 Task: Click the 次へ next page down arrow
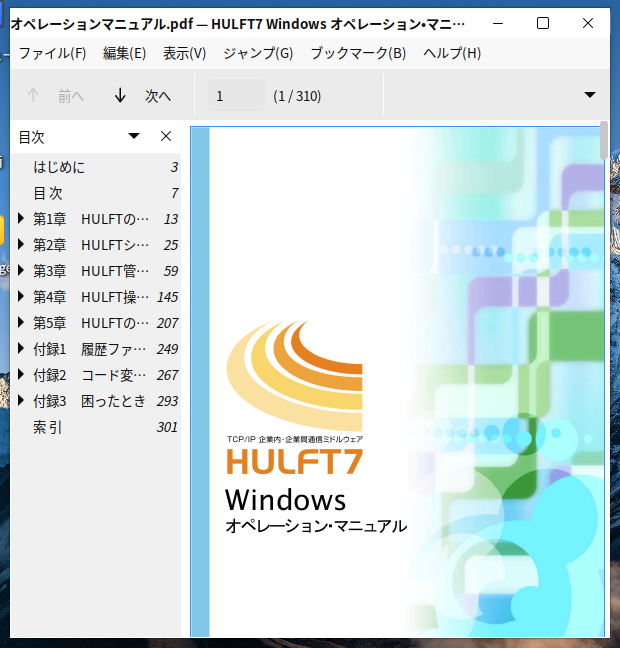coord(120,95)
